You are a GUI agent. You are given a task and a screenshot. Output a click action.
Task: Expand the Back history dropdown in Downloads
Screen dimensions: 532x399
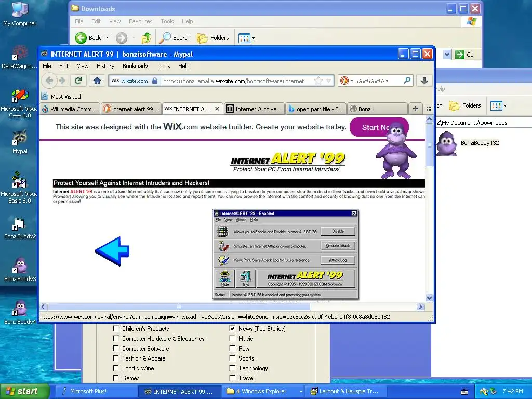click(107, 37)
